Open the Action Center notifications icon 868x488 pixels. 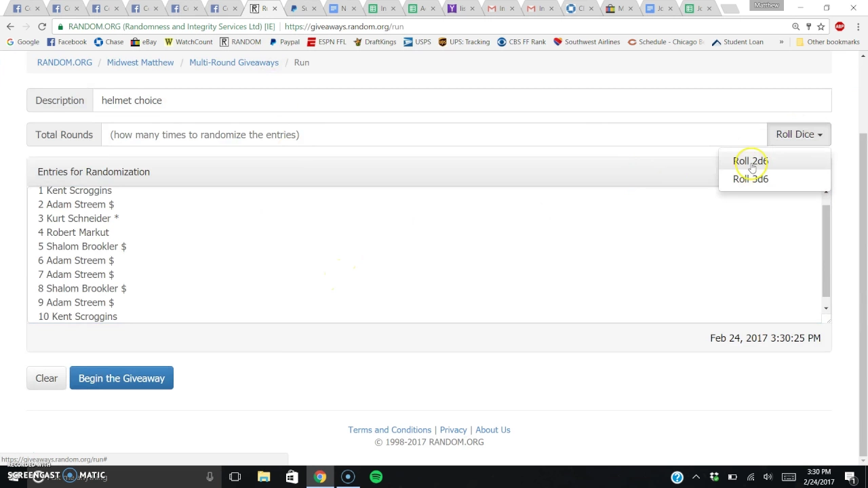(x=850, y=477)
